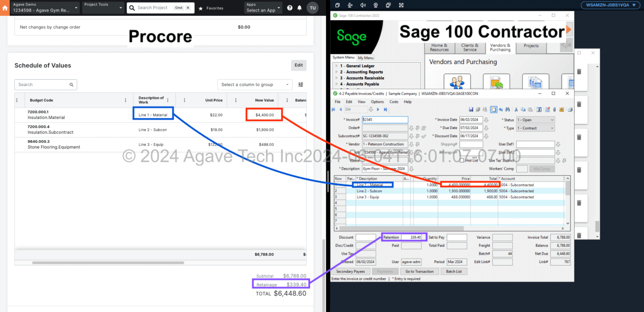Click the Secondary Payees button

[350, 271]
